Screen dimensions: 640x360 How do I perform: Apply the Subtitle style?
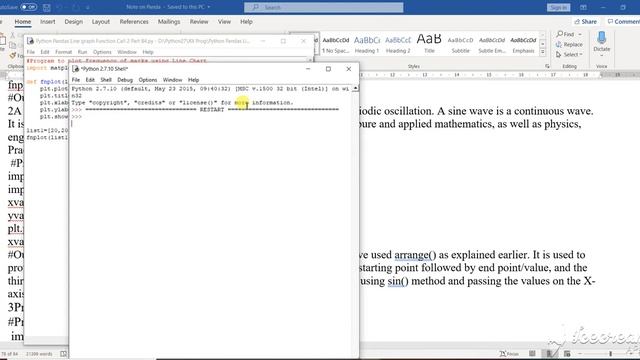tap(460, 45)
